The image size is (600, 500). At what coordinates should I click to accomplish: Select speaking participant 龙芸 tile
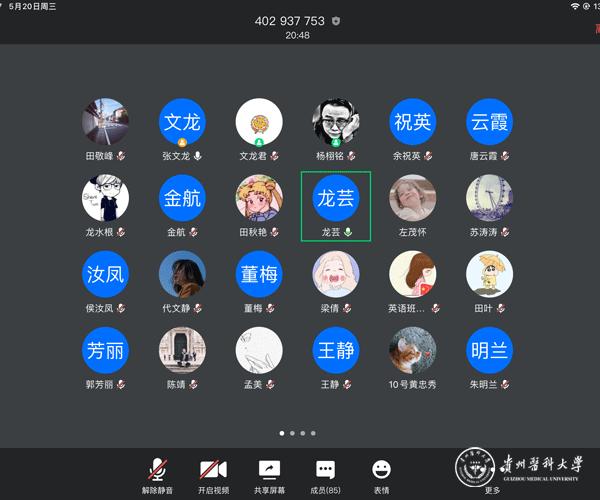[x=335, y=205]
